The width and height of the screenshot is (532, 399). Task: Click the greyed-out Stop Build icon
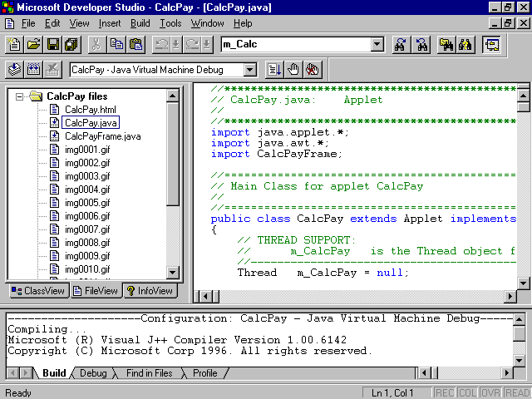point(53,70)
